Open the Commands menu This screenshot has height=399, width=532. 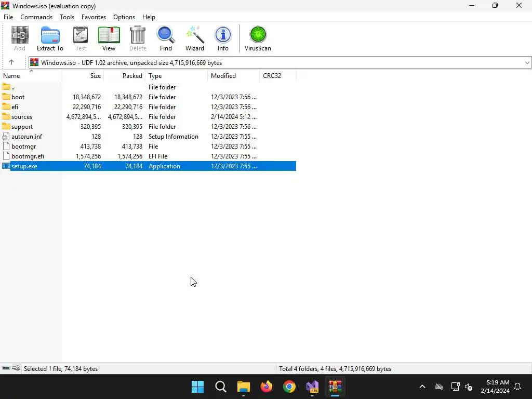(36, 17)
